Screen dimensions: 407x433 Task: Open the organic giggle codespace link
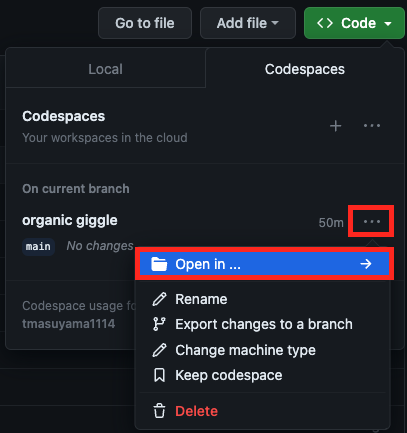pos(70,220)
